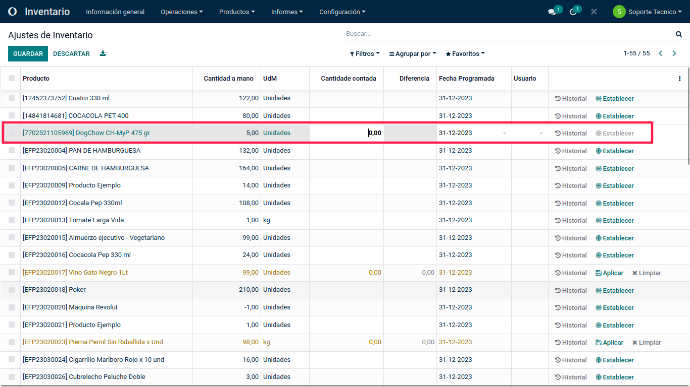
Task: Establecer quantity for PAN DE HAMBURGUESA
Action: 615,151
